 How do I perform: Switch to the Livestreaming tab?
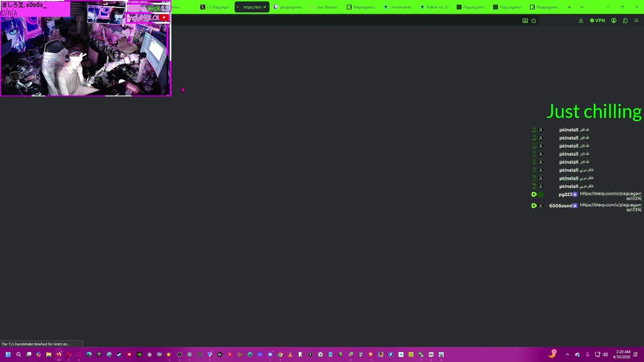(x=398, y=7)
